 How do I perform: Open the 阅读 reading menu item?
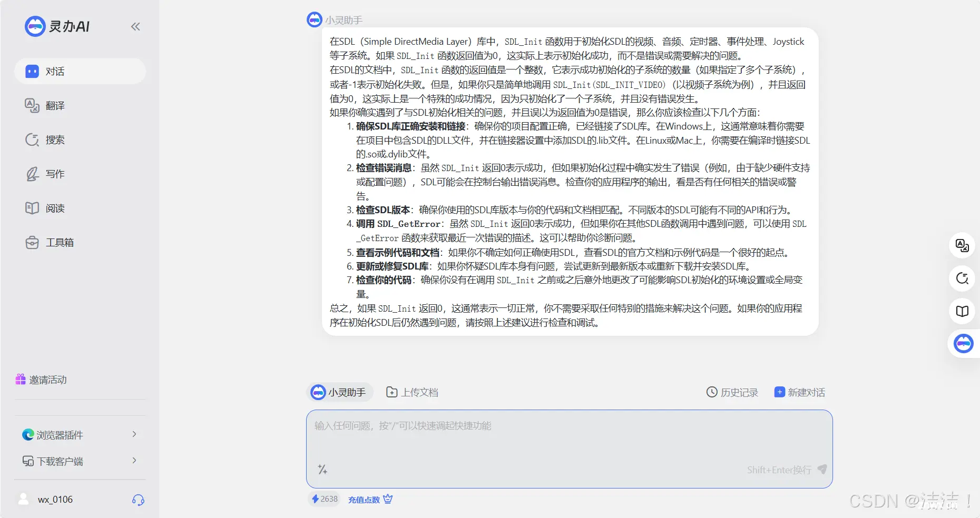click(x=80, y=208)
